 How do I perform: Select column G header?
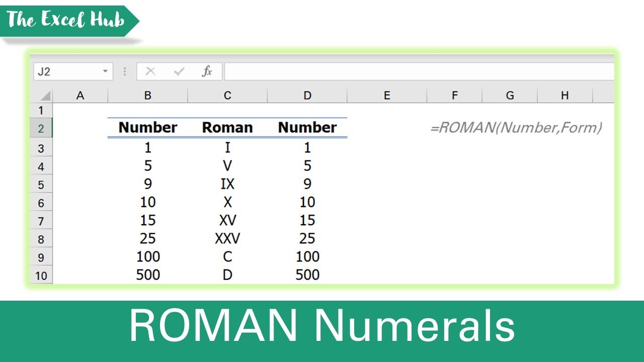click(x=510, y=96)
